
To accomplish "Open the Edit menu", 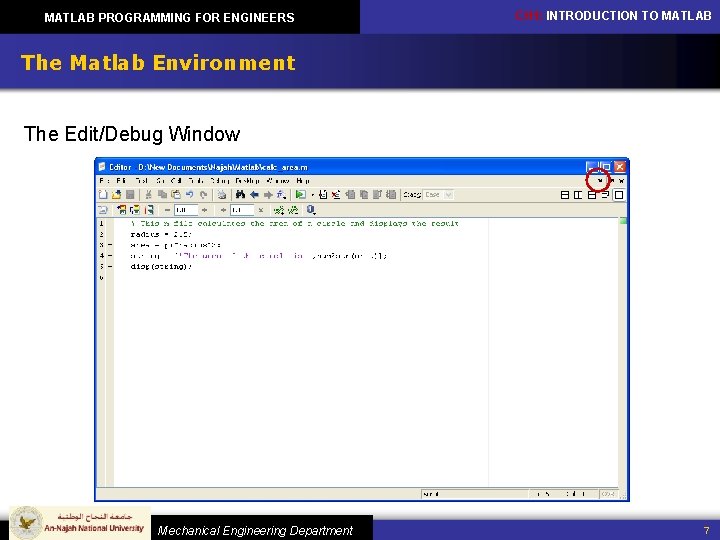I will [x=121, y=180].
